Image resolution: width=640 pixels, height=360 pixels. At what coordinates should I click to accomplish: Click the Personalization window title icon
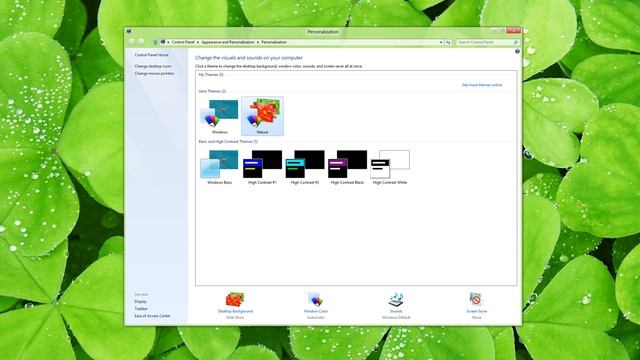point(129,31)
